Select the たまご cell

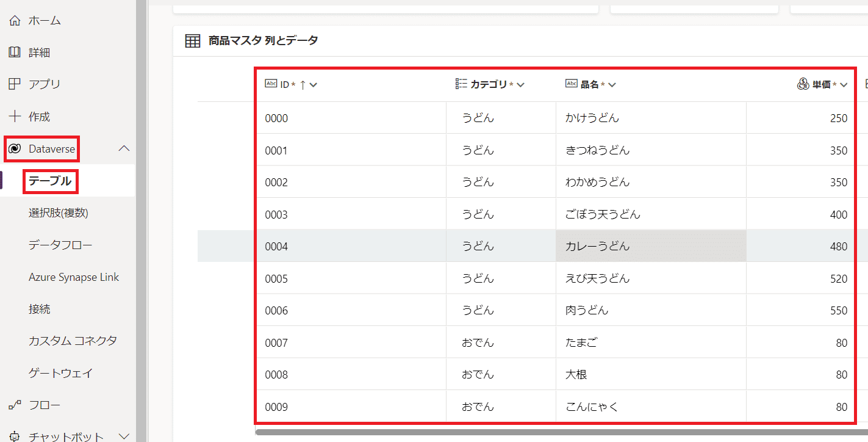click(x=651, y=342)
